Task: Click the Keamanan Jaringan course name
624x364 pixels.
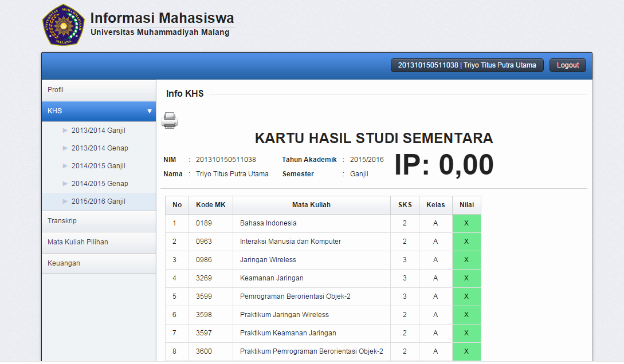Action: 272,278
